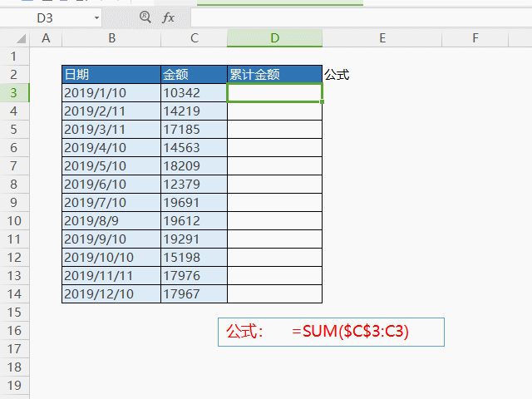Click cell with date 2019/11/11
Image resolution: width=532 pixels, height=399 pixels.
[111, 276]
